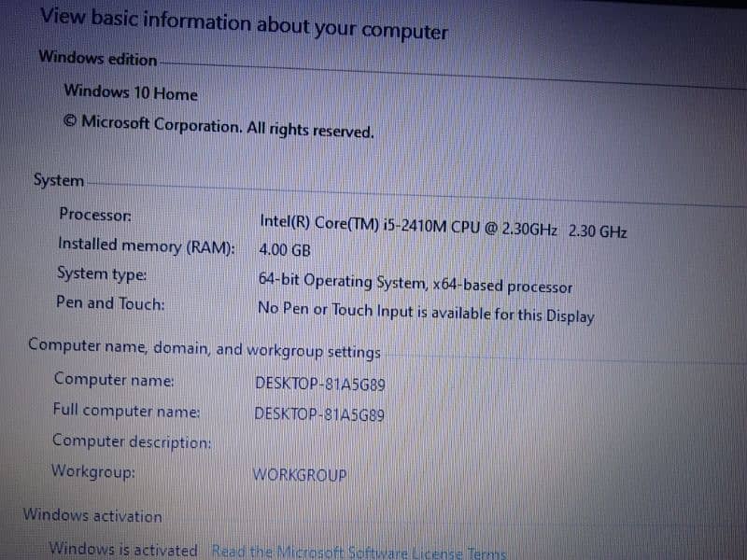The image size is (747, 560).
Task: Click the Pen and Touch label
Action: pyautogui.click(x=110, y=303)
